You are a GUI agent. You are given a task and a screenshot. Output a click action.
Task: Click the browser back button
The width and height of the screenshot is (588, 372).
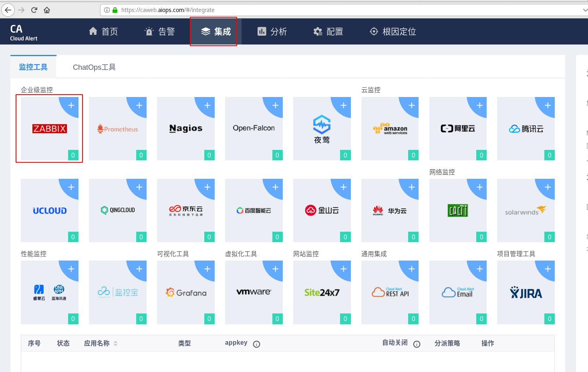8,10
